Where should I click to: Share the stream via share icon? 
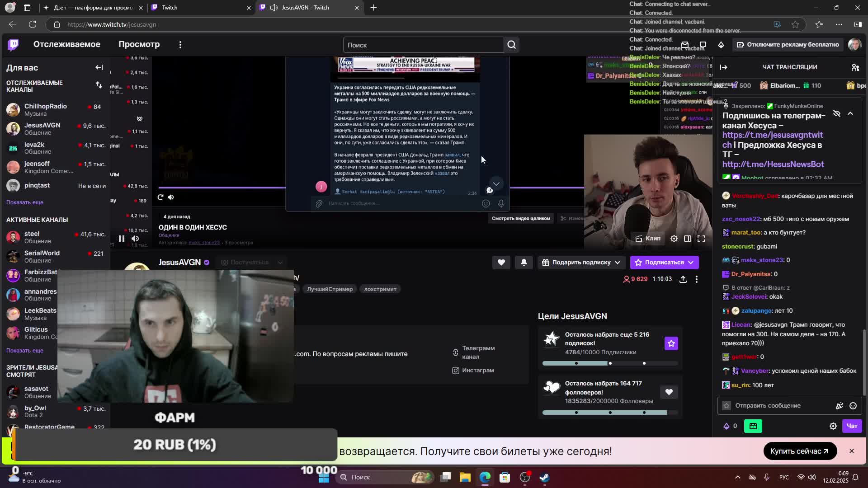[683, 279]
